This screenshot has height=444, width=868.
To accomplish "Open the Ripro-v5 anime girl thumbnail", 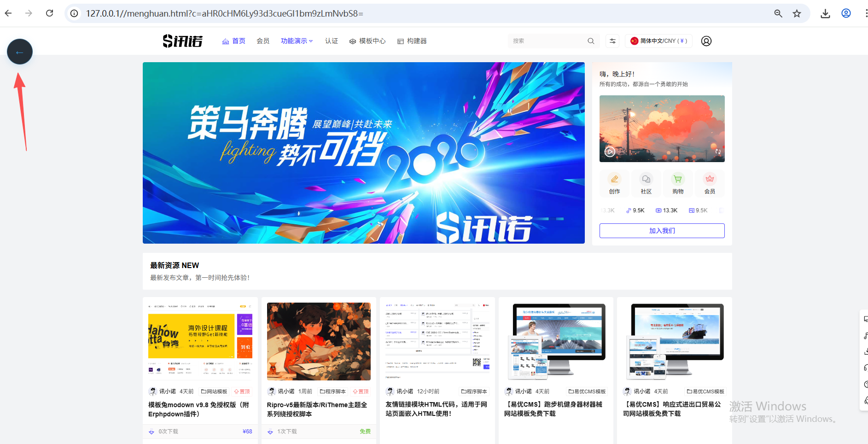I will coord(319,341).
